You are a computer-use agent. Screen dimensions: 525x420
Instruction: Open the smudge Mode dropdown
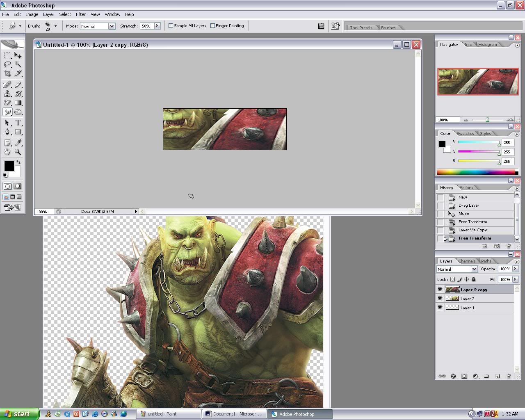coord(111,26)
